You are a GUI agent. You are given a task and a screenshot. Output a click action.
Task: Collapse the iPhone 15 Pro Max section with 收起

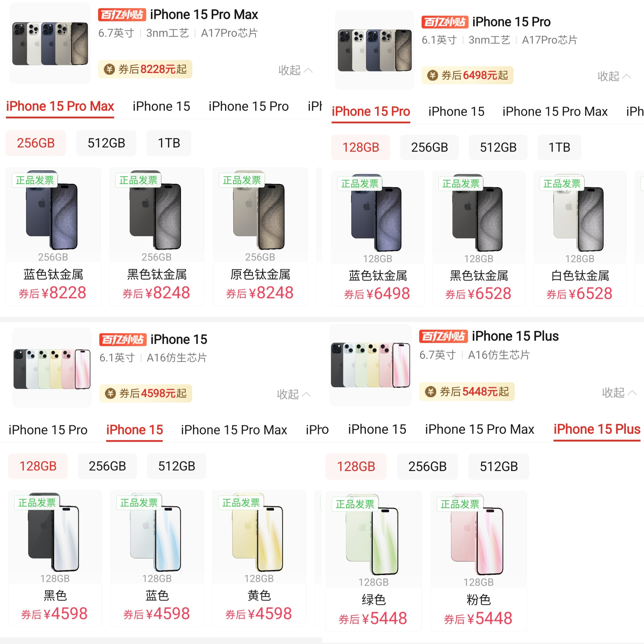(295, 70)
